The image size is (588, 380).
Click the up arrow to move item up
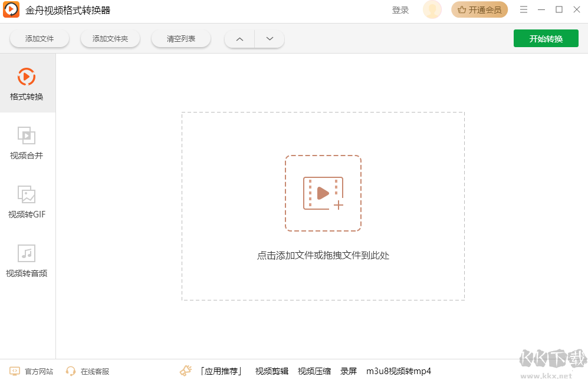[x=239, y=38]
